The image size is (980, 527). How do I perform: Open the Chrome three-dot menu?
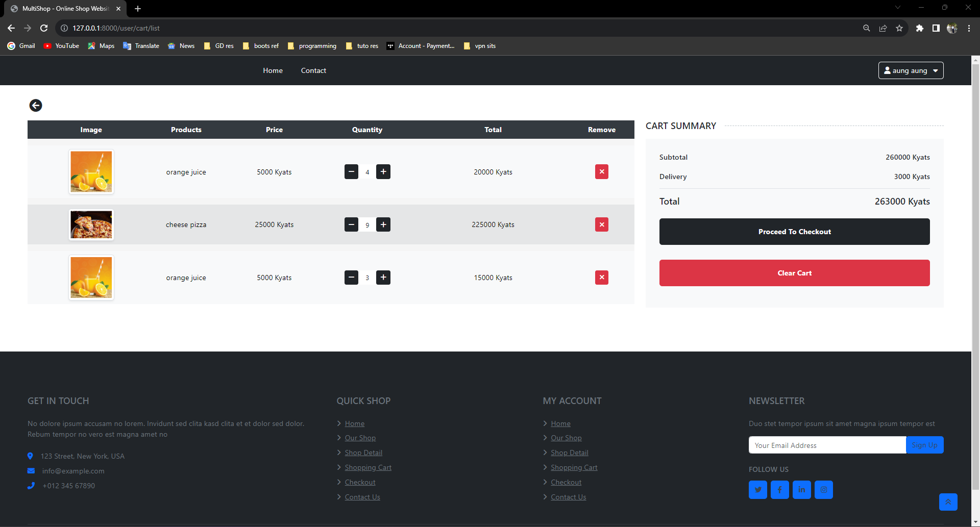969,28
